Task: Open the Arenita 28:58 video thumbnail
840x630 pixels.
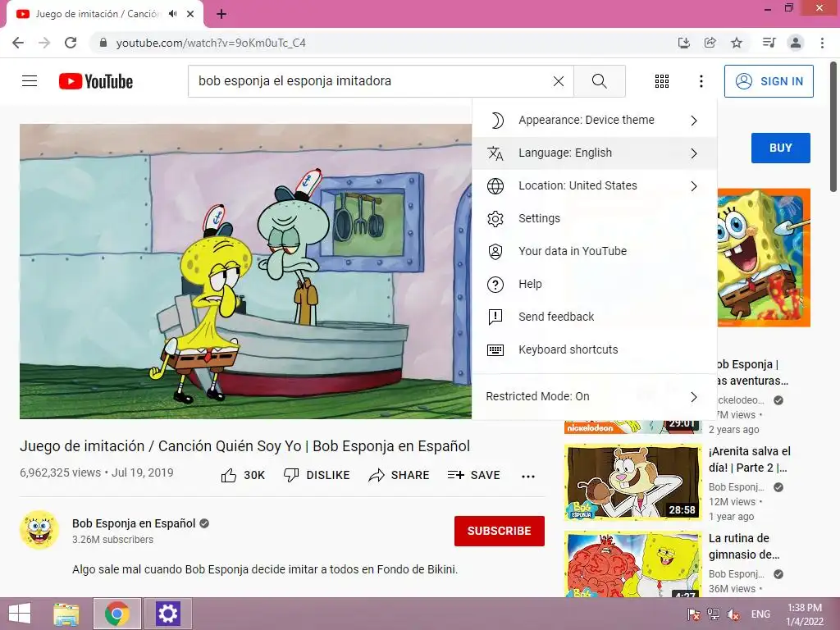Action: (x=632, y=482)
